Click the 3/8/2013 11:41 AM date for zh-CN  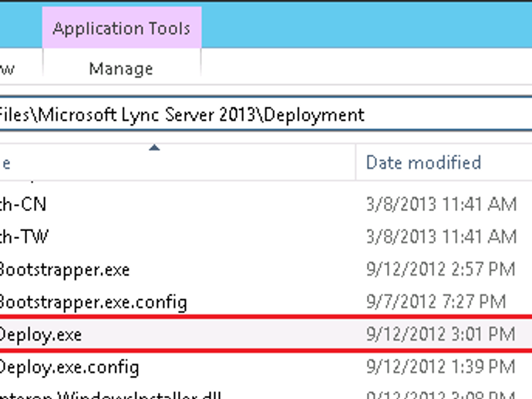(442, 204)
